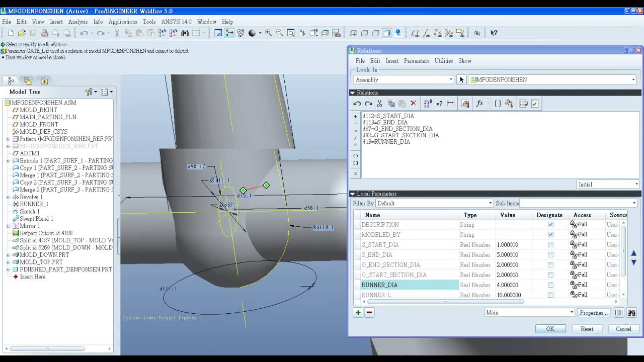Click the Reset button

pyautogui.click(x=587, y=329)
